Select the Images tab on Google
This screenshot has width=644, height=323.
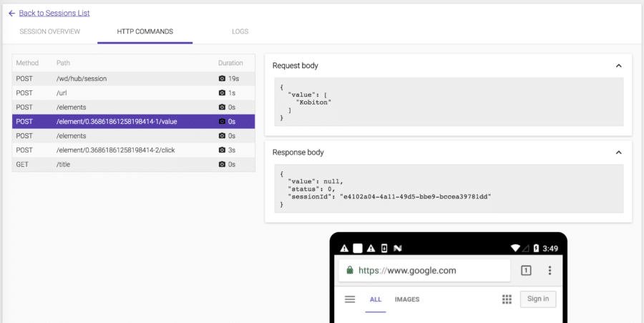[x=406, y=299]
